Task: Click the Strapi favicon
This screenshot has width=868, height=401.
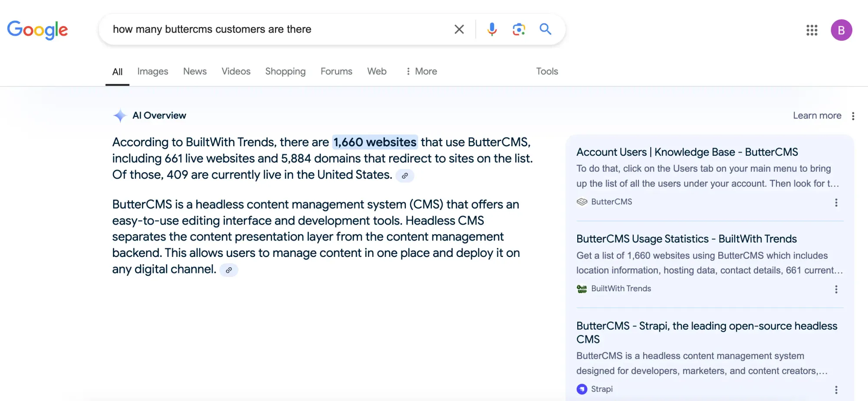Action: pos(582,389)
